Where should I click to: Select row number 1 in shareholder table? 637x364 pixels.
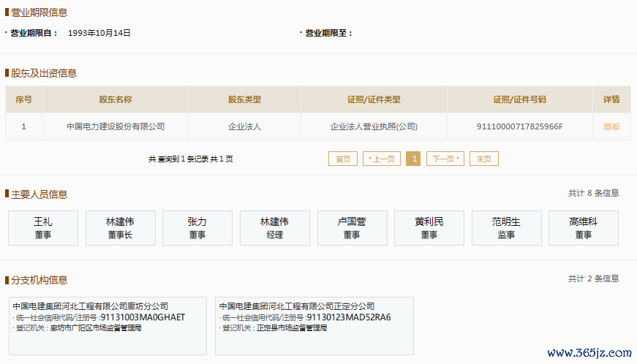click(23, 126)
